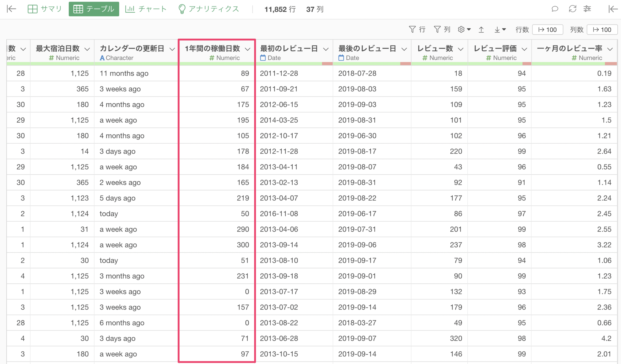The height and width of the screenshot is (364, 621).
Task: Click the Numeric hash icon under 最大宿泊日数
Action: (51, 58)
